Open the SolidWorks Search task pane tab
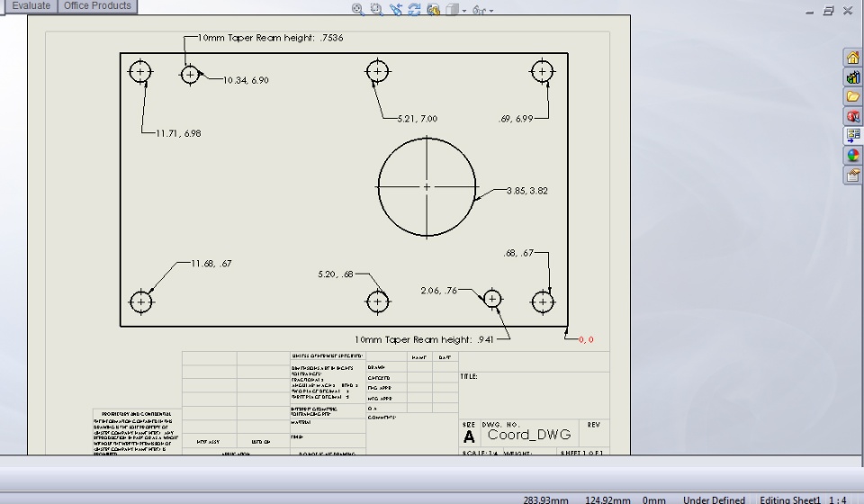The width and height of the screenshot is (864, 504). pyautogui.click(x=852, y=116)
